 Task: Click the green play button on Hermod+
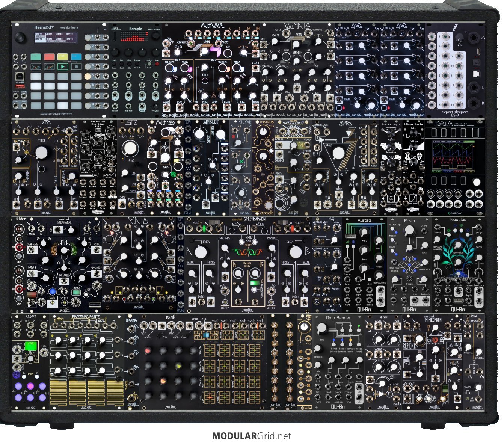63,67
